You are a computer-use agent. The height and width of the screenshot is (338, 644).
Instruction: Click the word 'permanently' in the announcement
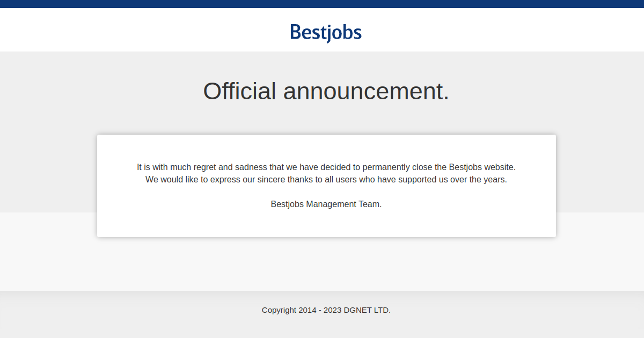pyautogui.click(x=386, y=167)
